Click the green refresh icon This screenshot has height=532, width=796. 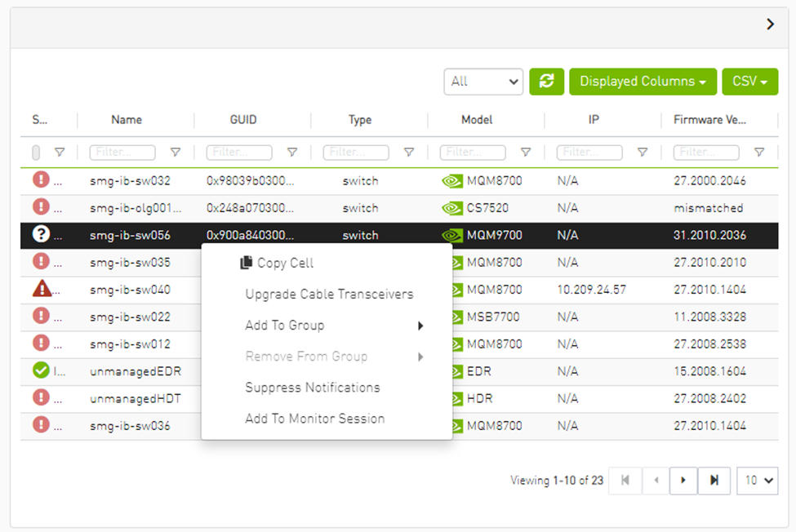[x=546, y=82]
